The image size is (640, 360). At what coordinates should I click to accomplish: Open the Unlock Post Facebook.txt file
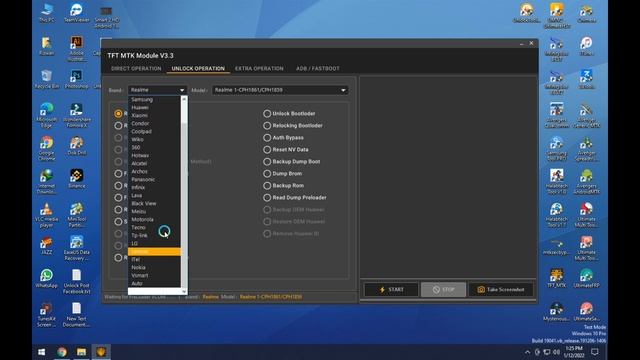pyautogui.click(x=76, y=282)
